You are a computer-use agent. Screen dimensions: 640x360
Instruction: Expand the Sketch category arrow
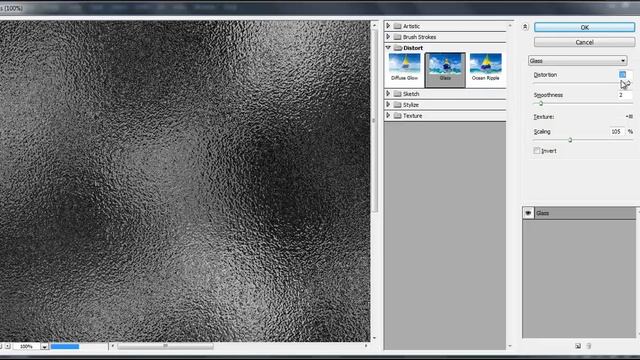tap(388, 93)
